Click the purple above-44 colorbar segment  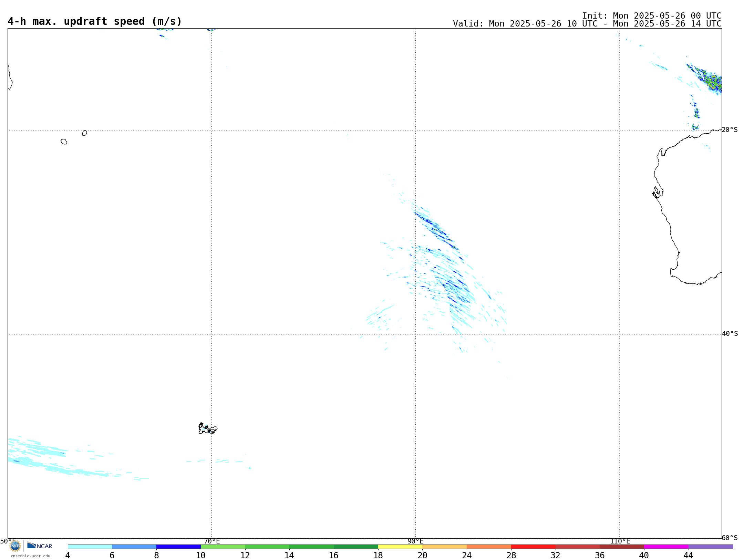click(711, 547)
